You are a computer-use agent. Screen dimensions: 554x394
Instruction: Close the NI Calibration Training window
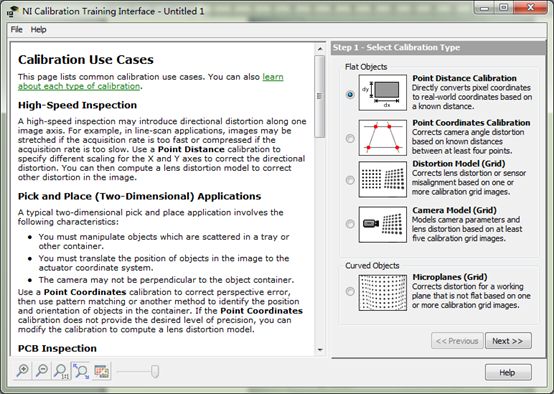click(530, 8)
